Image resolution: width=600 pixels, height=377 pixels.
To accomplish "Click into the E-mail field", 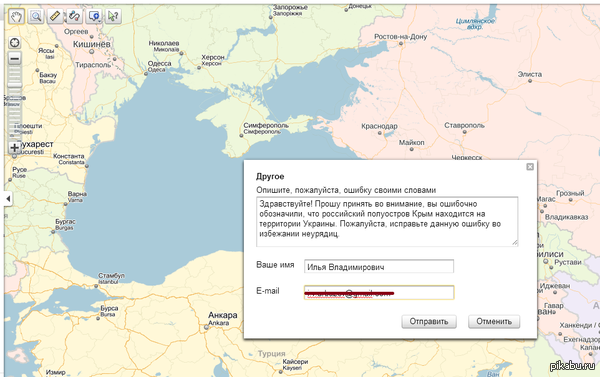I will [379, 292].
